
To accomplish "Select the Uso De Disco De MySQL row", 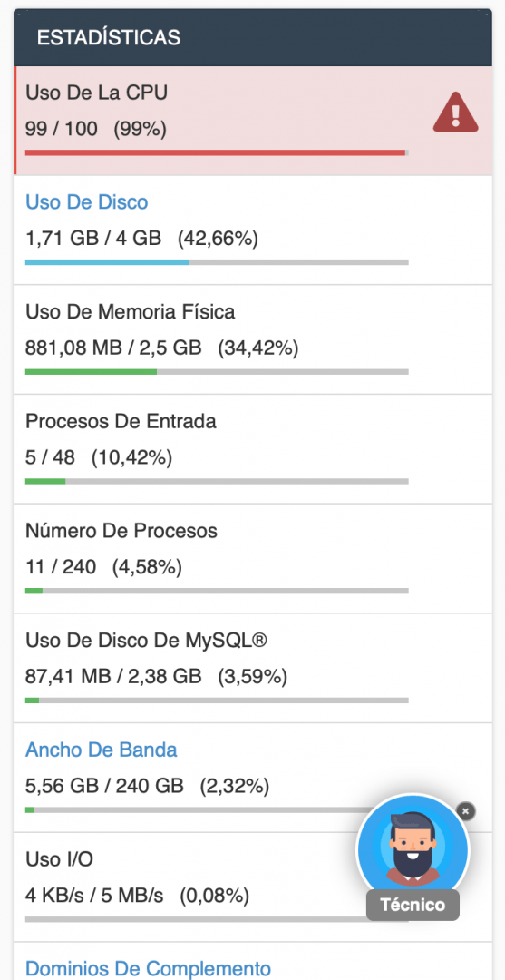I will [x=253, y=668].
